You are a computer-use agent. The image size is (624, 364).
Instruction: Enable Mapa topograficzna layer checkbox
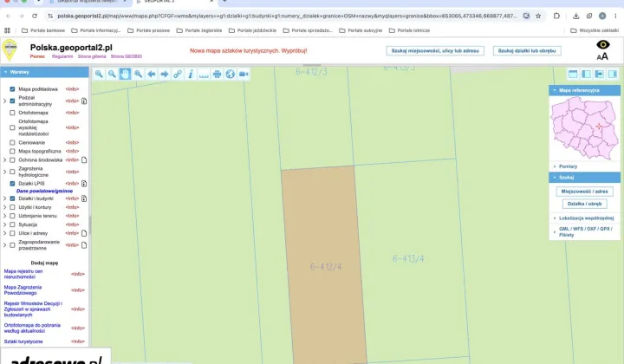(12, 151)
